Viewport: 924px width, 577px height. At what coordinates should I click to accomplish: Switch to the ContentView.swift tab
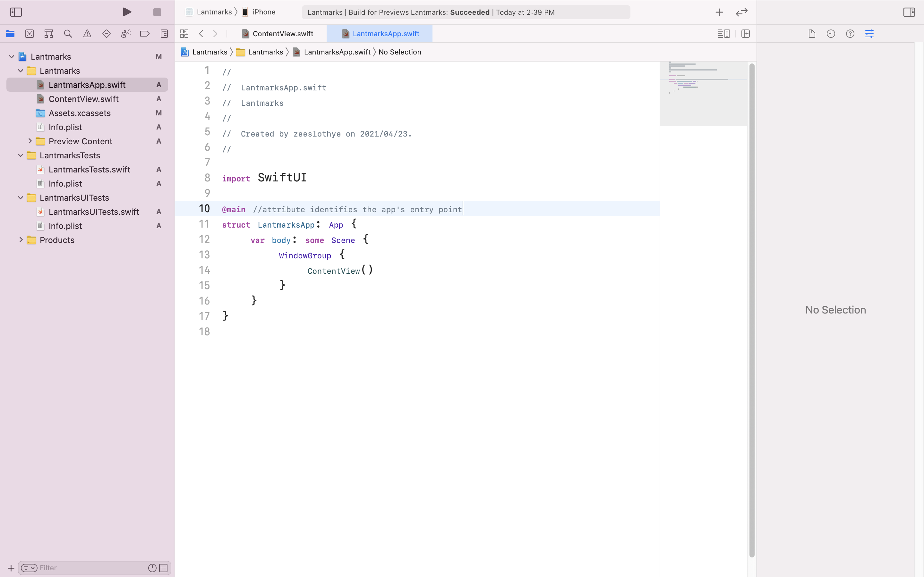pyautogui.click(x=283, y=34)
